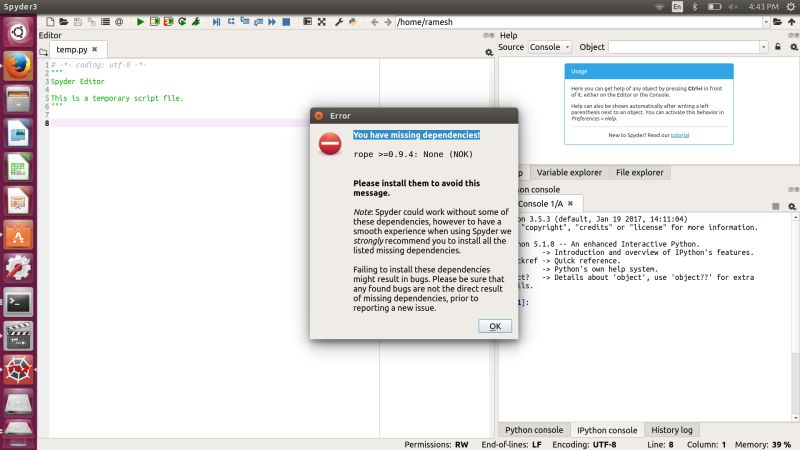Click Encoding UTF-8 in status bar

coord(584,444)
